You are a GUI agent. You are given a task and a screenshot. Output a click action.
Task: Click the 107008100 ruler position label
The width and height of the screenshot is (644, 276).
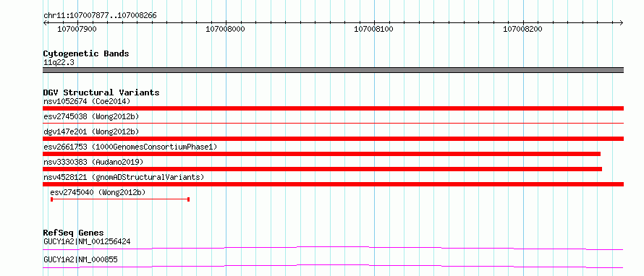click(x=374, y=29)
